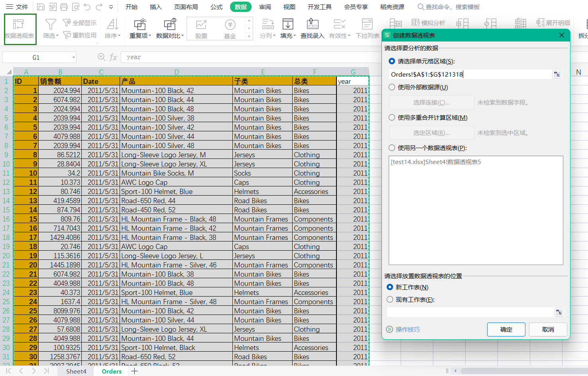Select 现有工作表 radio option
The image size is (588, 376).
390,299
